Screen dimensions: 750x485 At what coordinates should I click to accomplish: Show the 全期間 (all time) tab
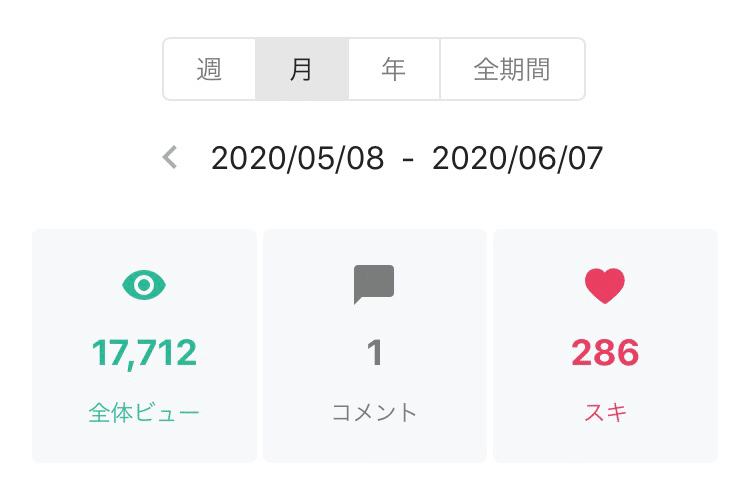pyautogui.click(x=511, y=70)
